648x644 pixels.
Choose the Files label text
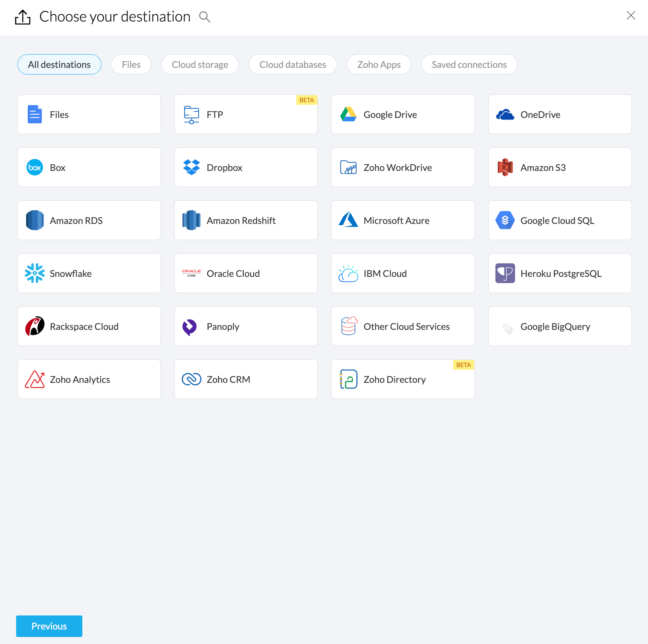pos(59,115)
